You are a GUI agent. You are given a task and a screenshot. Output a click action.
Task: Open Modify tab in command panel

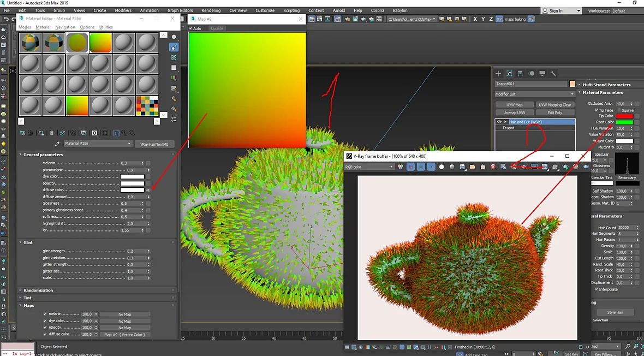pos(509,73)
